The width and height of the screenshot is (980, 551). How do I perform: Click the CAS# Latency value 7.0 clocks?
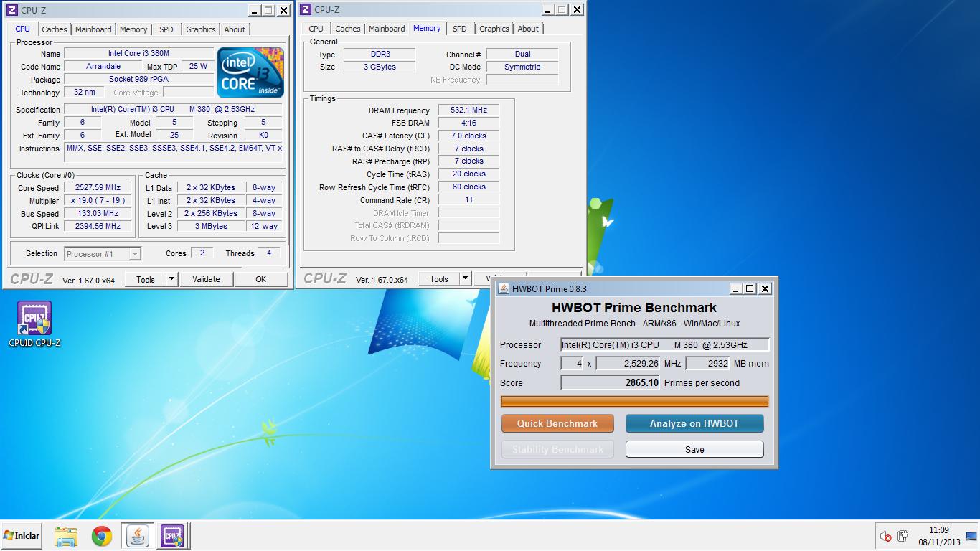click(468, 136)
